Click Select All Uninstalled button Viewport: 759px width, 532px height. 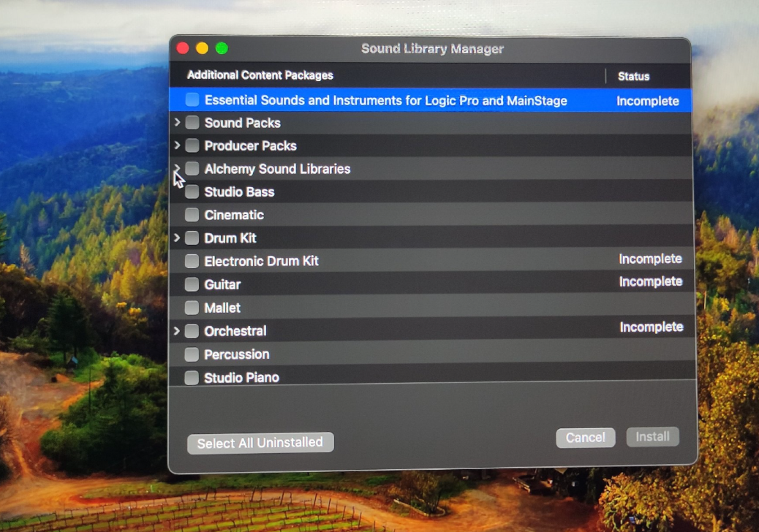pos(260,443)
